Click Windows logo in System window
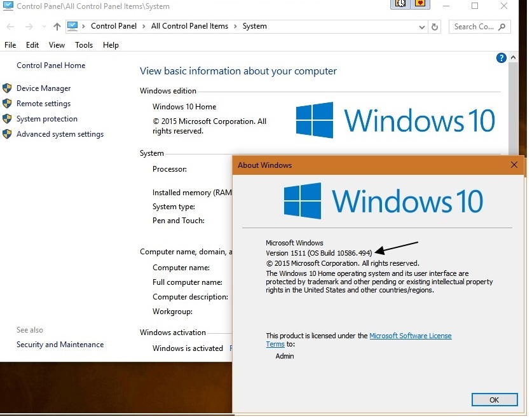This screenshot has width=532, height=419. point(314,120)
